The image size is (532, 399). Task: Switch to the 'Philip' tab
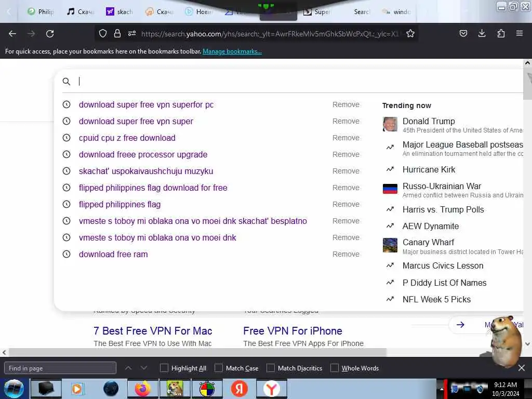pos(41,11)
